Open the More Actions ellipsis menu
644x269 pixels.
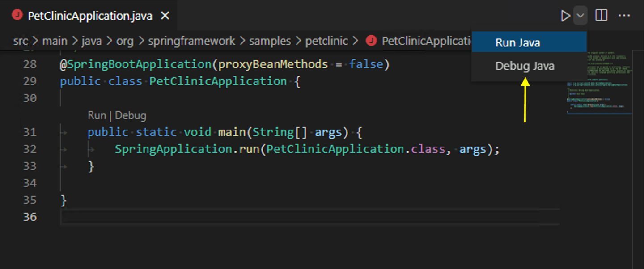click(624, 15)
